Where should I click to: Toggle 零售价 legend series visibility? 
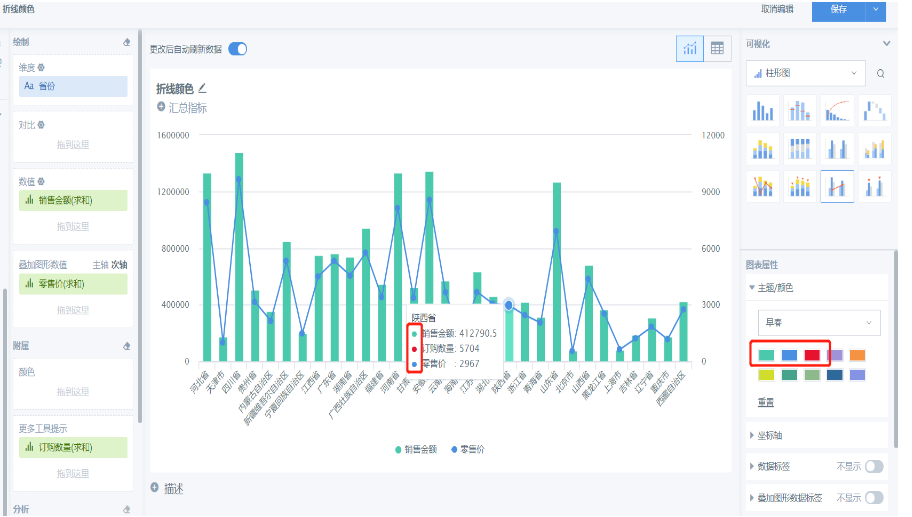click(468, 449)
